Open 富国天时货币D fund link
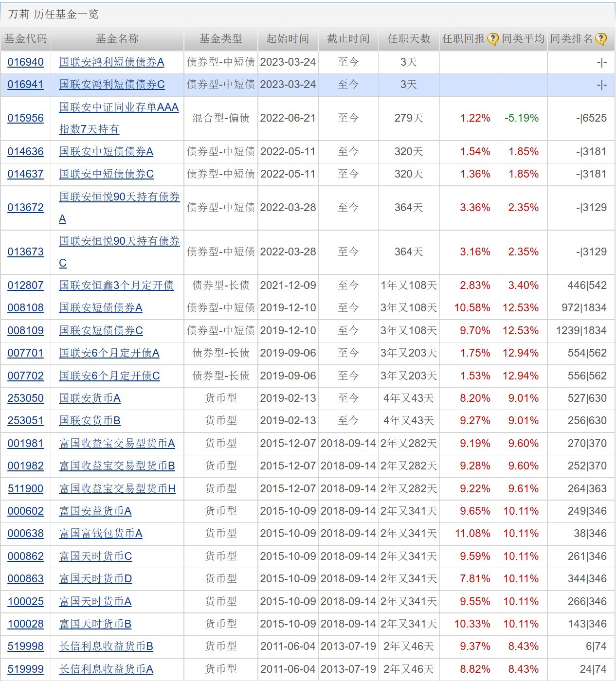 coord(95,579)
